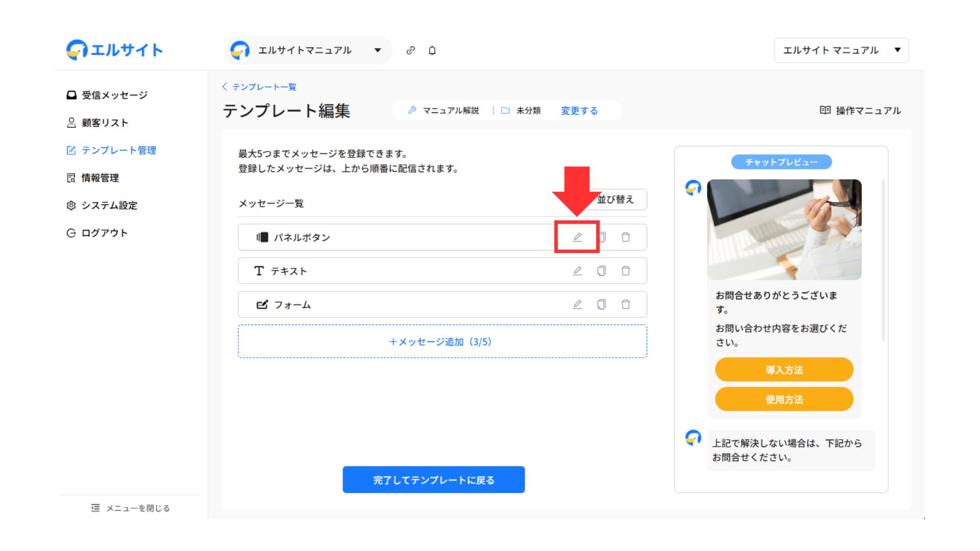Click the 変更する link

click(579, 111)
